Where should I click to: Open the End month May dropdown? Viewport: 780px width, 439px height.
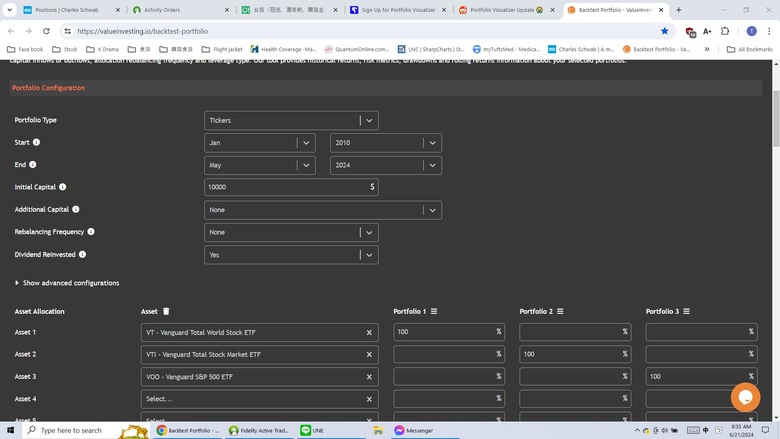[260, 165]
